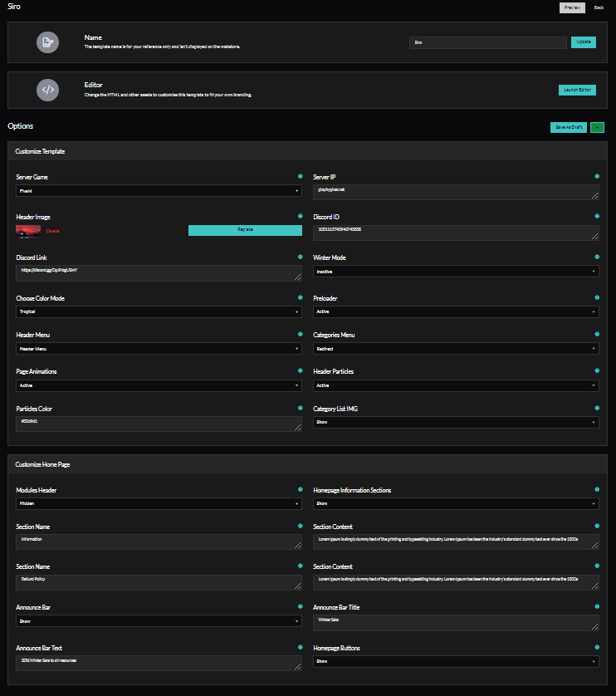Click the Editor code icon
The width and height of the screenshot is (616, 696).
tap(47, 90)
